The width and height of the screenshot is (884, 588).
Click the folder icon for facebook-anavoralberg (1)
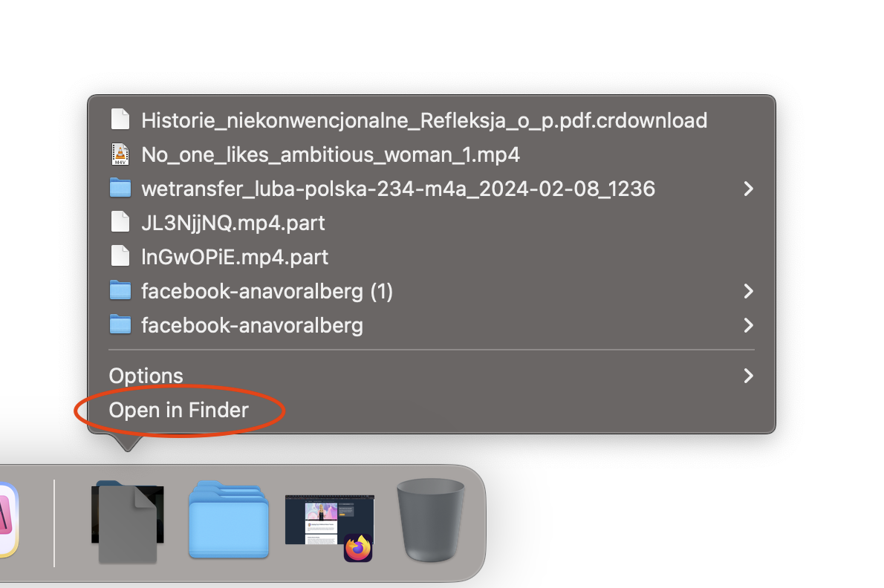coord(120,290)
